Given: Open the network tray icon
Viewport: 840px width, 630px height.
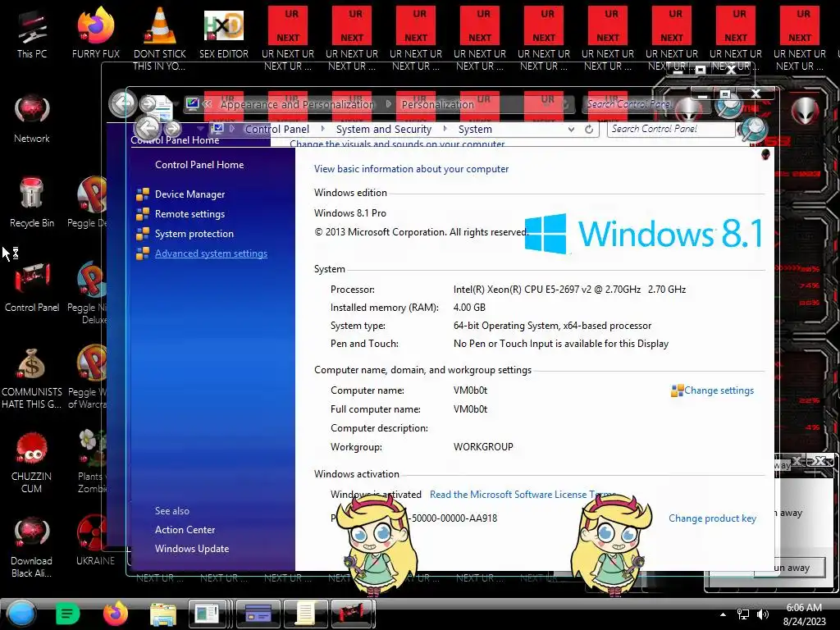Looking at the screenshot, I should [743, 614].
